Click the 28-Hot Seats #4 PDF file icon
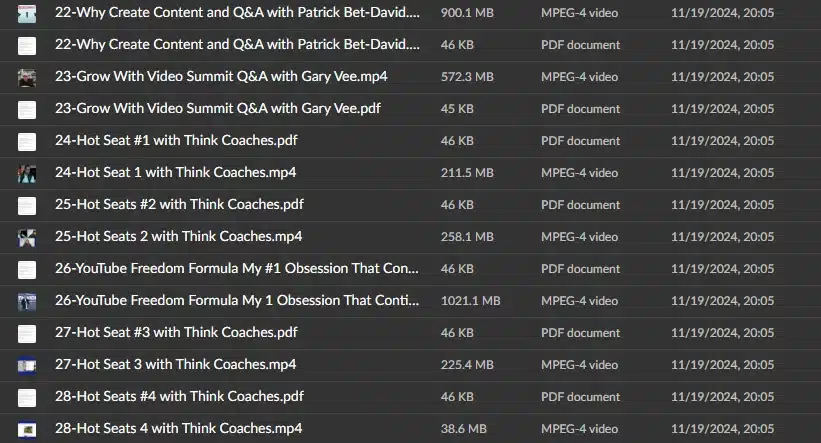This screenshot has width=821, height=443. pos(27,397)
